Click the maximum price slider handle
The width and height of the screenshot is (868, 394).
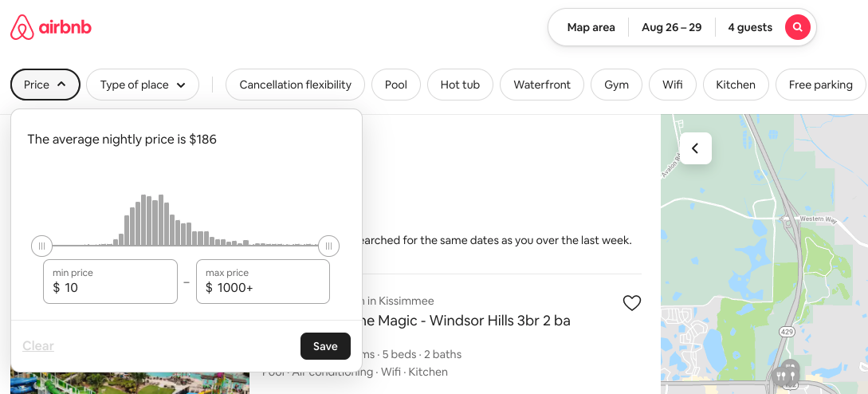[x=328, y=246]
